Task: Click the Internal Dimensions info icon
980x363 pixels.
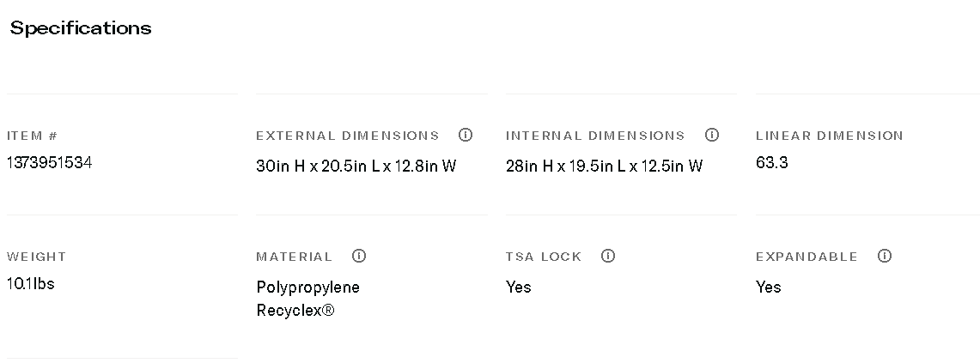Action: [711, 135]
